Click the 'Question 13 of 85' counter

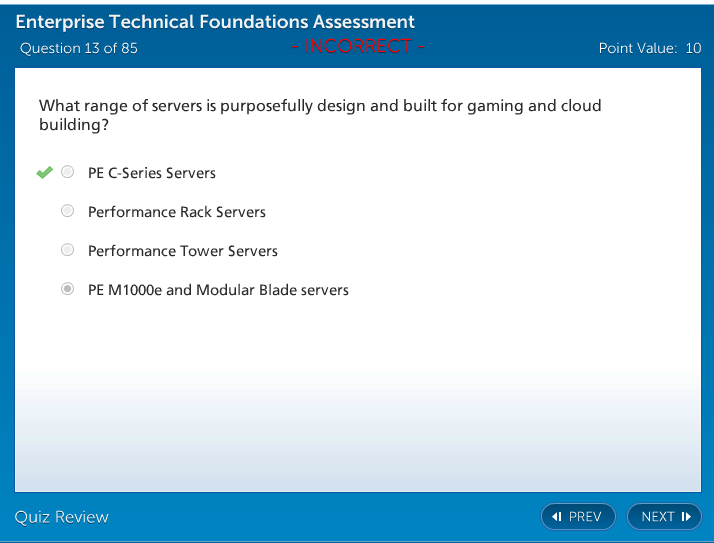79,48
